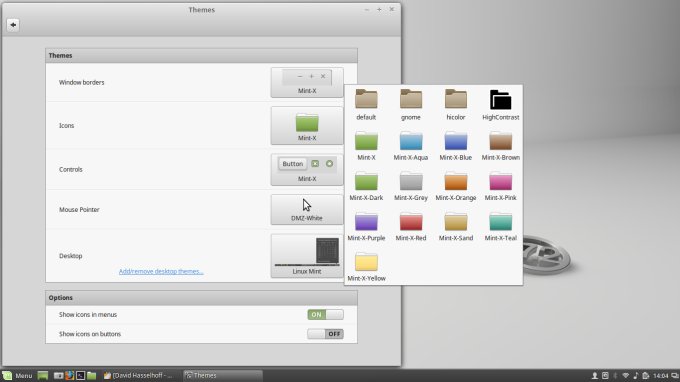680x382 pixels.
Task: Pick the hicolor icon theme
Action: [x=456, y=104]
